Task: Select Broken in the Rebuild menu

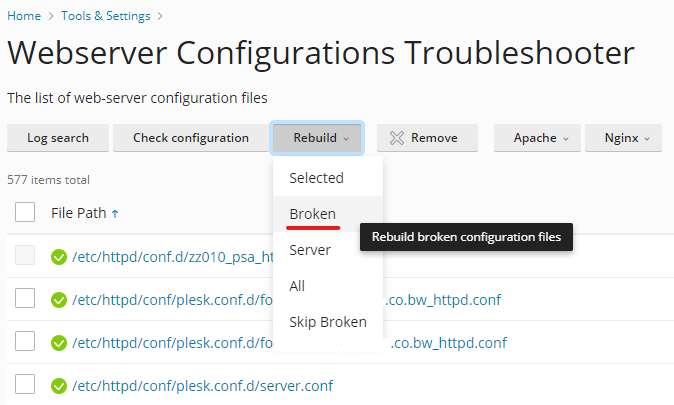Action: 313,214
